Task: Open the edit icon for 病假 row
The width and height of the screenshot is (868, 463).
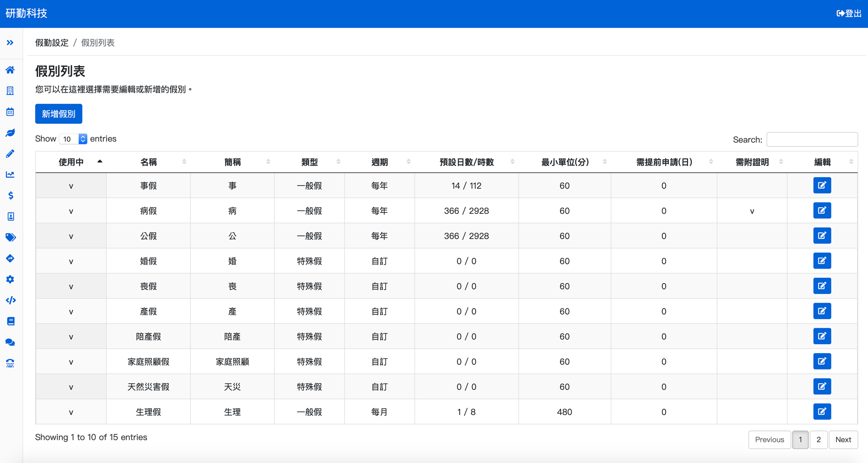Action: click(x=822, y=210)
